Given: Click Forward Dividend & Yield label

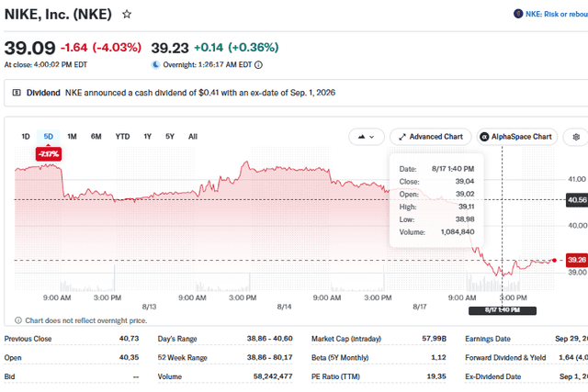Looking at the screenshot, I should tap(505, 357).
